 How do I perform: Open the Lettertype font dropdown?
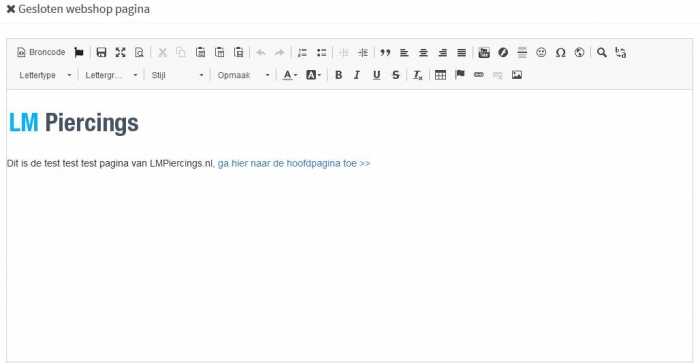pyautogui.click(x=45, y=75)
